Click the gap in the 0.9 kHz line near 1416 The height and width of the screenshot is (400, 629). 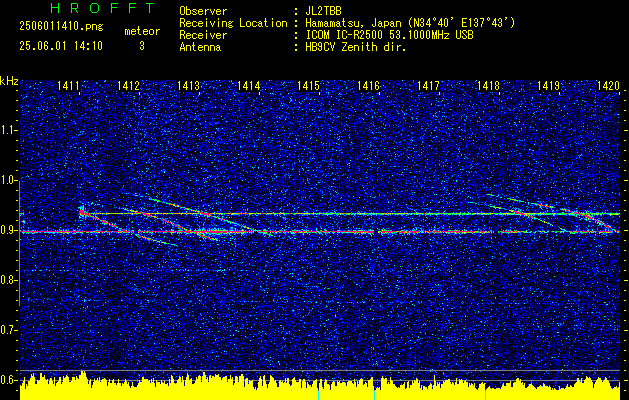pos(377,232)
